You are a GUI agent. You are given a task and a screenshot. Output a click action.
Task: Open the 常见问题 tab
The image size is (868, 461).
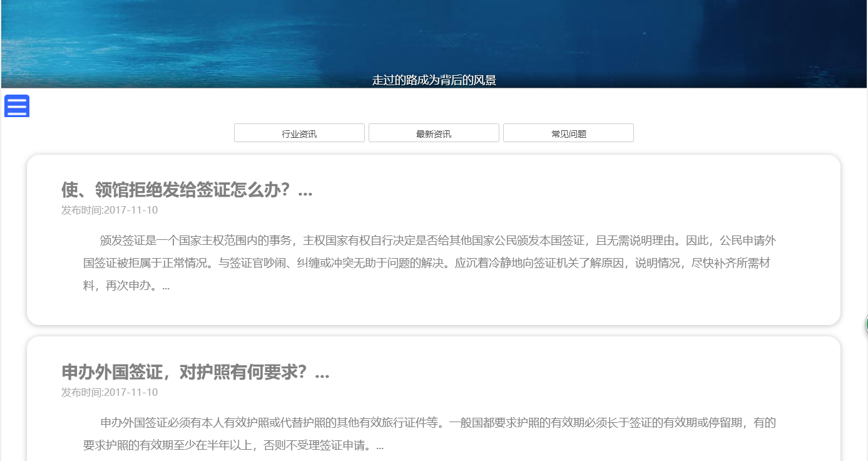tap(568, 133)
